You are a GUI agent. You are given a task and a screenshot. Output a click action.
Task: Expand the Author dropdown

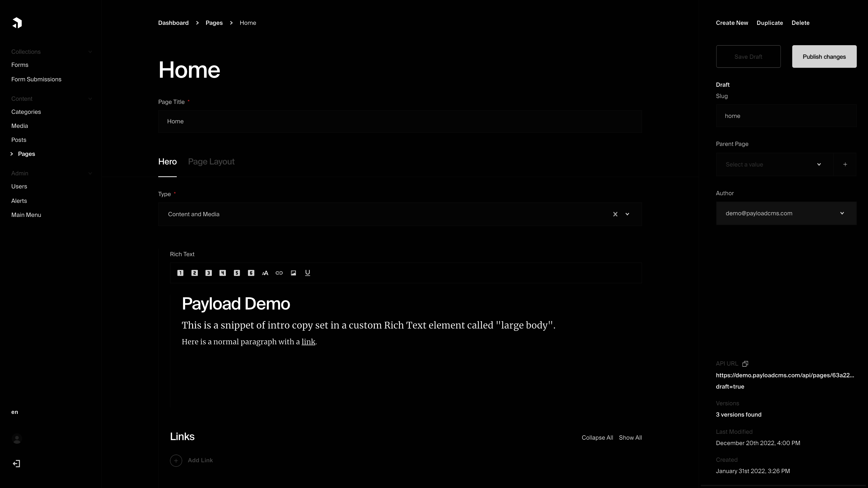coord(842,213)
